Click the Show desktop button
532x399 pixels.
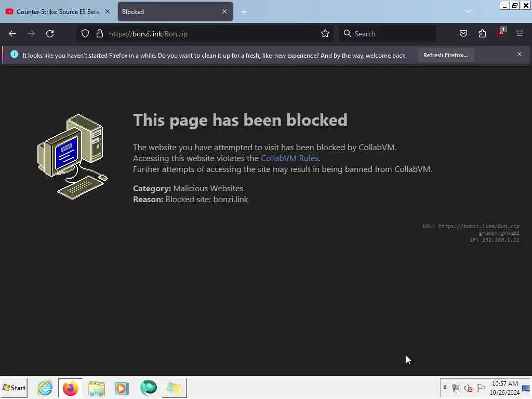(526, 388)
